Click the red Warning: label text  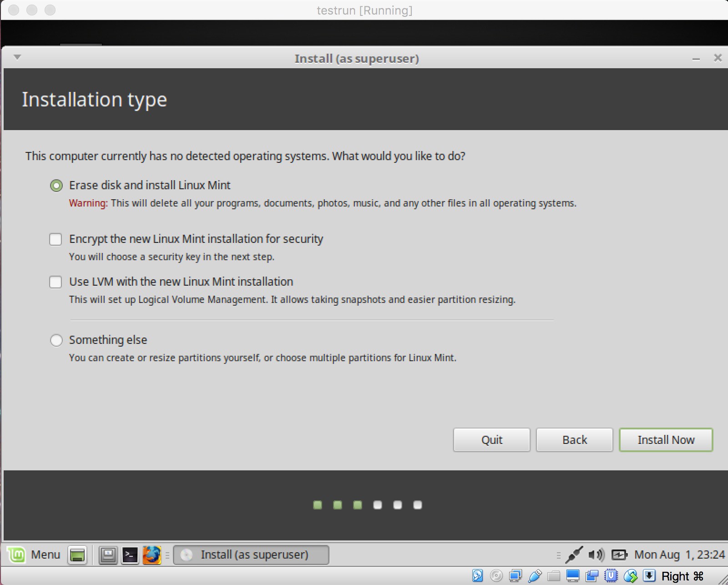coord(88,203)
